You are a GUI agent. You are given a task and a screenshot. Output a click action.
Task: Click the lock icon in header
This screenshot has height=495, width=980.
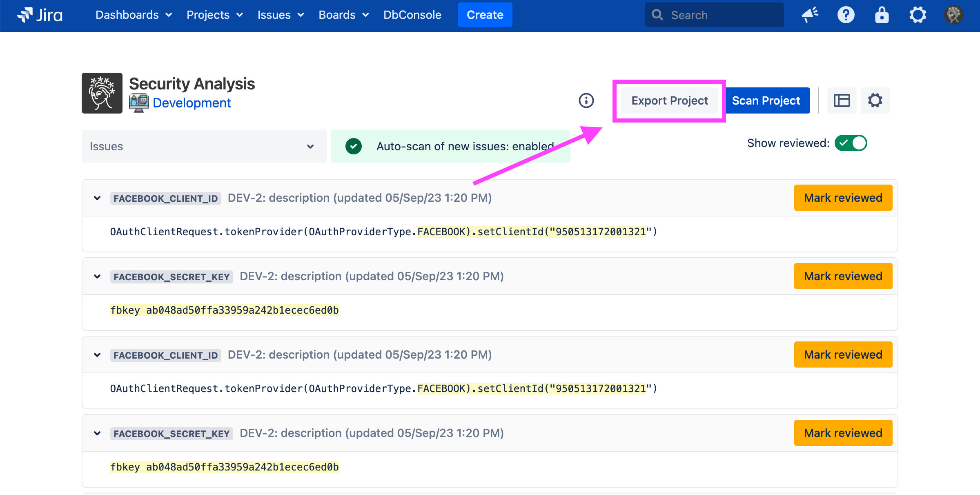point(882,15)
